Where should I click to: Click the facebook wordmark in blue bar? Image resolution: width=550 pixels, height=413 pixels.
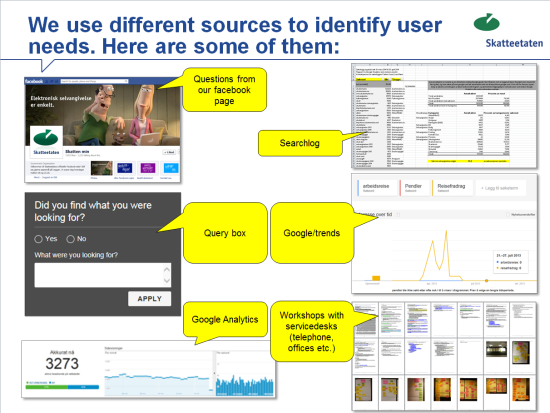pyautogui.click(x=34, y=81)
